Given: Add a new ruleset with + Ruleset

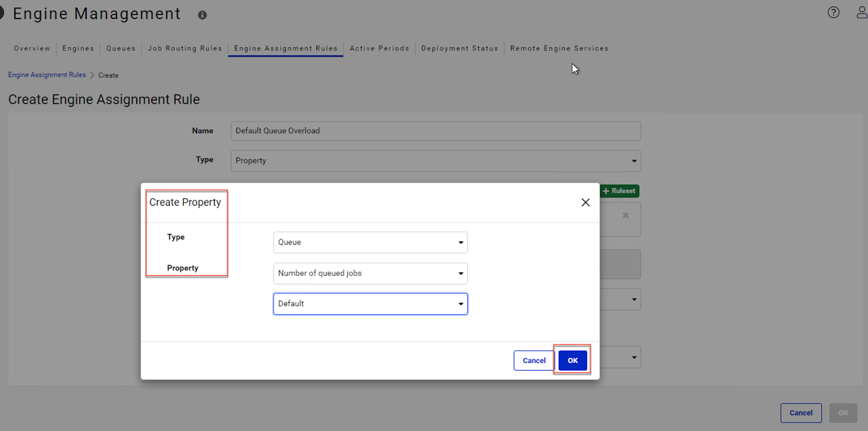Looking at the screenshot, I should pyautogui.click(x=620, y=191).
